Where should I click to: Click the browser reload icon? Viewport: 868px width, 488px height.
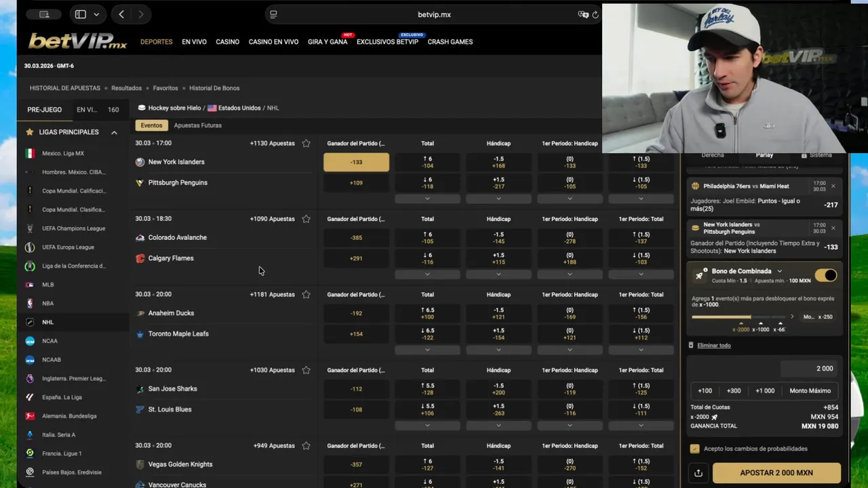pyautogui.click(x=595, y=14)
